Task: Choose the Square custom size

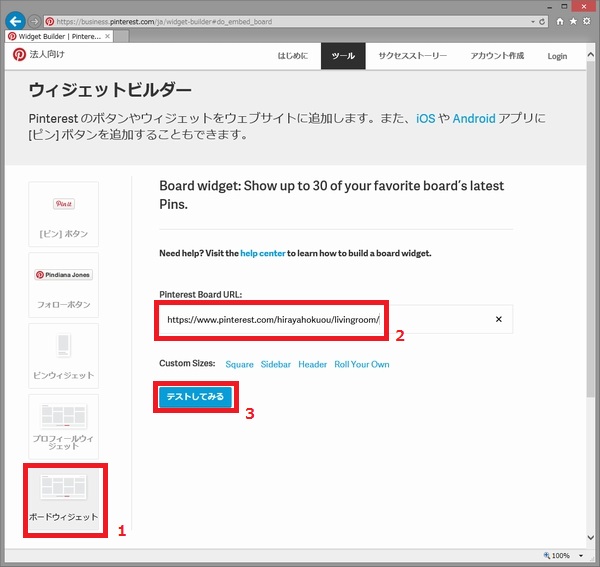Action: point(239,365)
